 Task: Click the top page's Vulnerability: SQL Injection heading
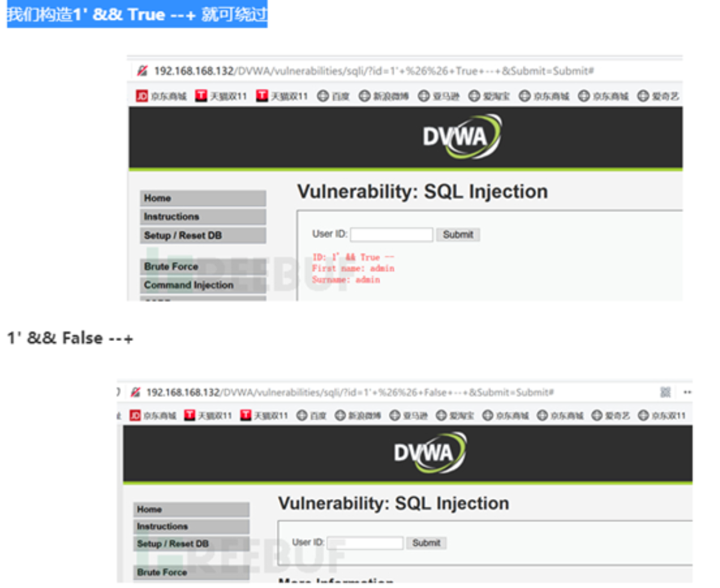coord(422,191)
